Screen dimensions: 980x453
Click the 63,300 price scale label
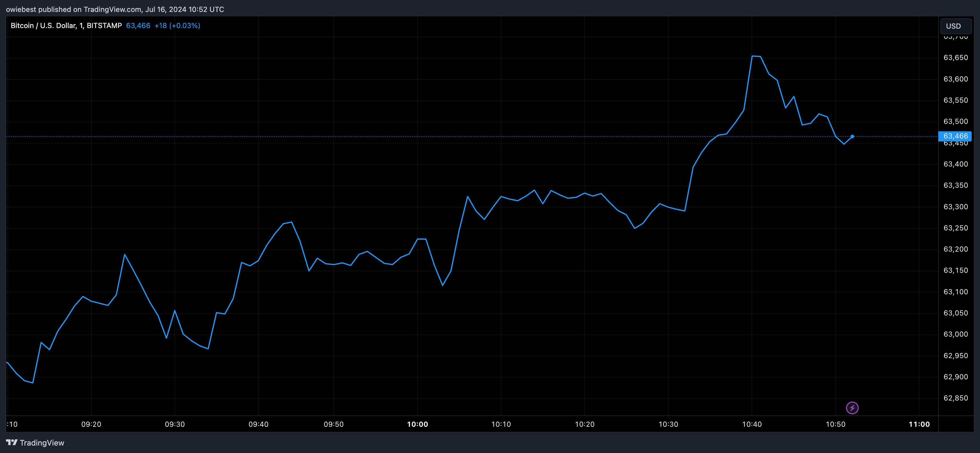pos(956,207)
